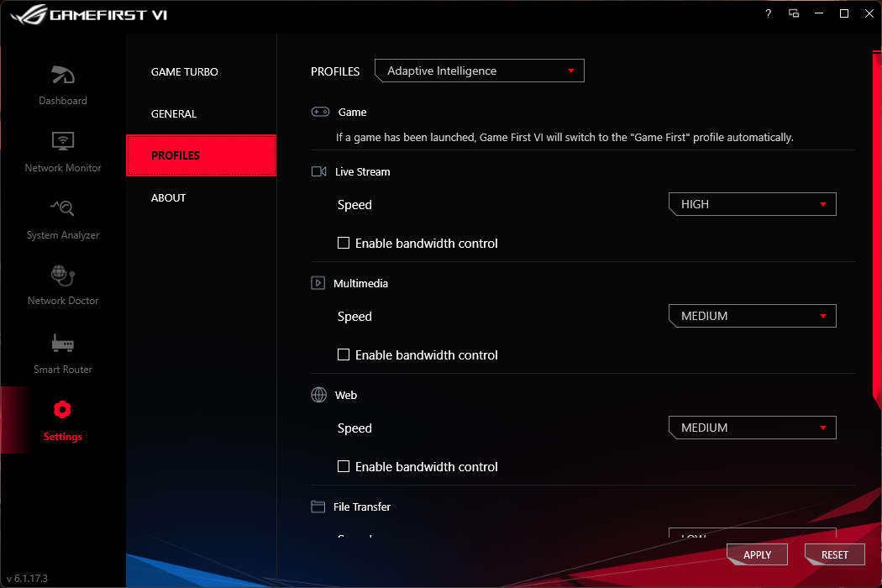Click the red Settings gear icon
This screenshot has height=588, width=882.
click(x=62, y=410)
